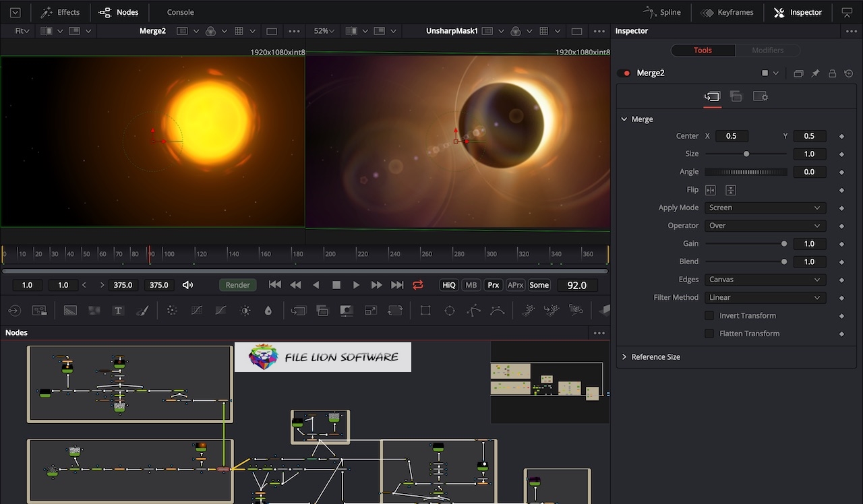Toggle the Some selective update button
Viewport: 863px width, 504px height.
(539, 285)
